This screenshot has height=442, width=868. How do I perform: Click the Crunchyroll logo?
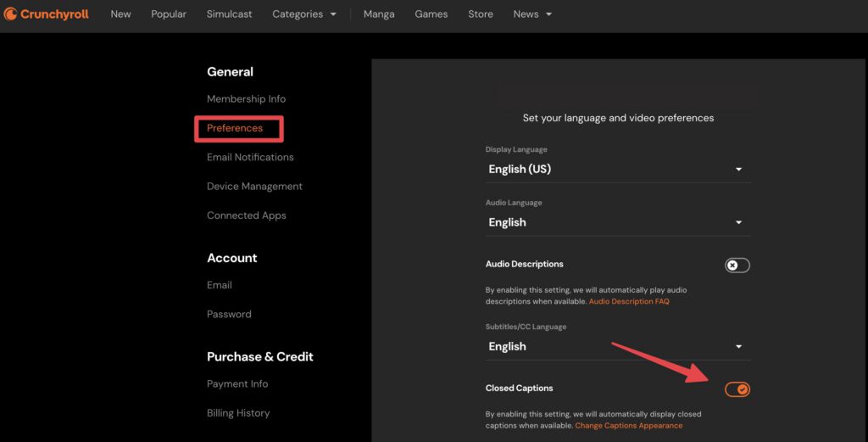point(46,14)
